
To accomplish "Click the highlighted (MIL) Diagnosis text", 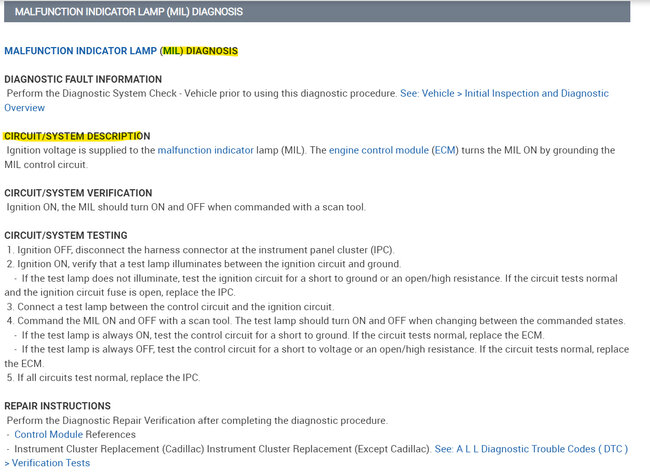I will coord(199,51).
